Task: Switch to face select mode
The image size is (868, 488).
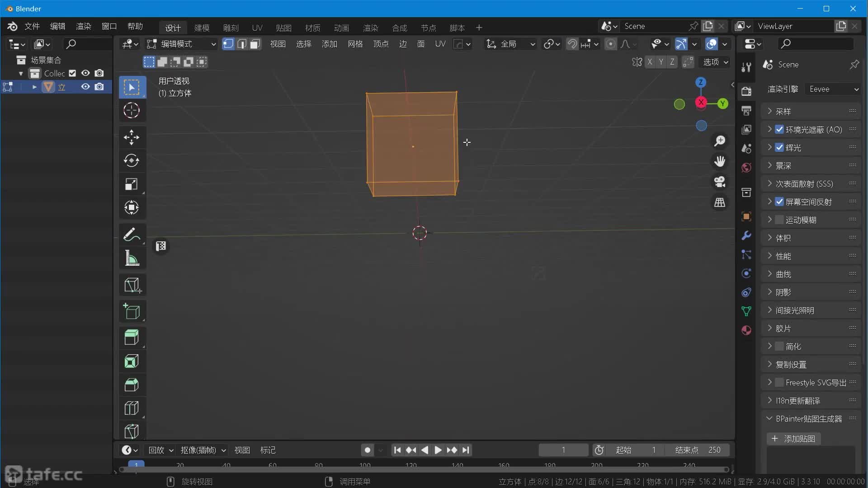Action: pos(255,44)
